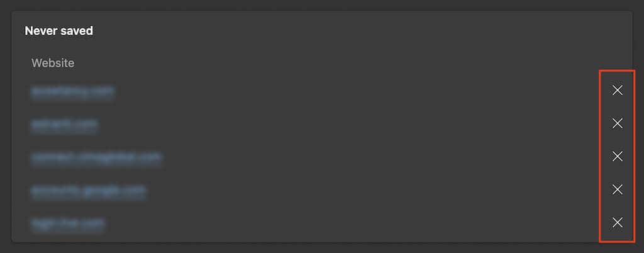Open the second blurred website link
This screenshot has height=253, width=644.
click(x=64, y=125)
